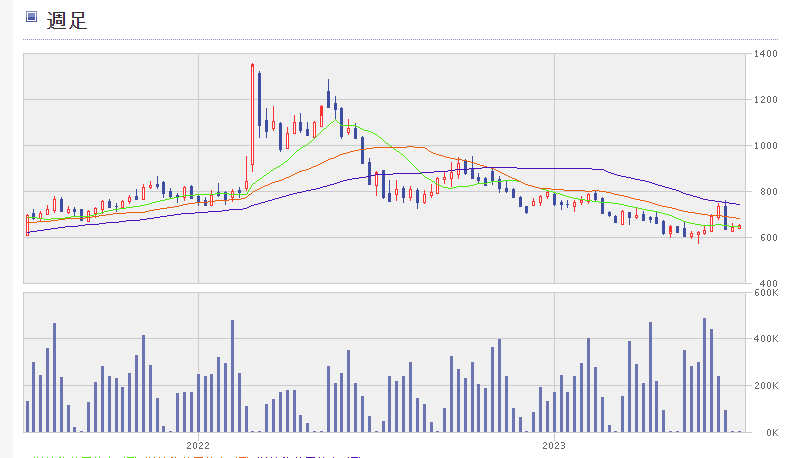Click the 400K volume axis label

pyautogui.click(x=767, y=340)
